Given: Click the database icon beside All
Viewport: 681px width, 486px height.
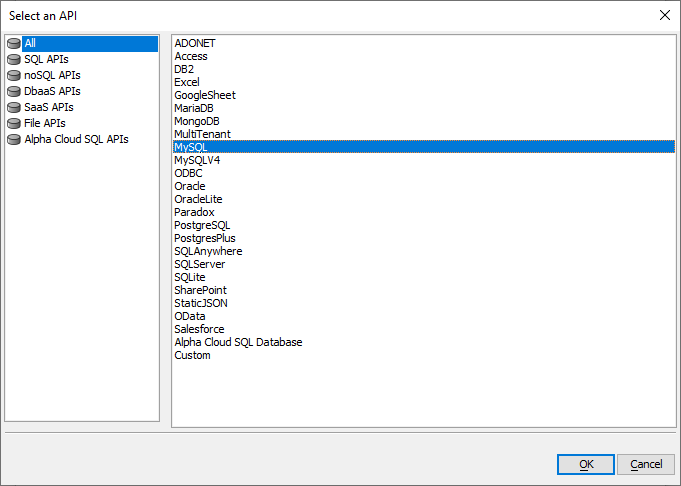Looking at the screenshot, I should point(14,43).
